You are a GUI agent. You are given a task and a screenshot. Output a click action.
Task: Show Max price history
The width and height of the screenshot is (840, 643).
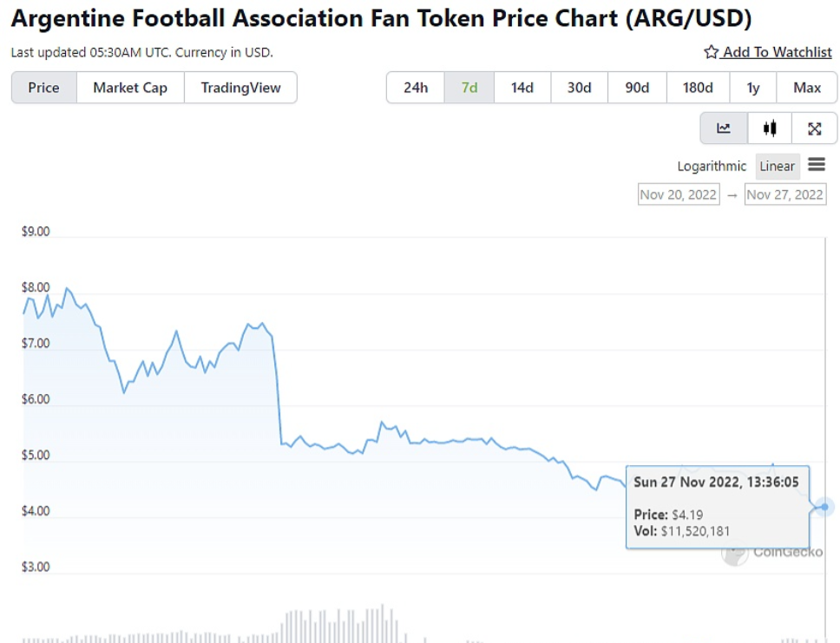(807, 88)
